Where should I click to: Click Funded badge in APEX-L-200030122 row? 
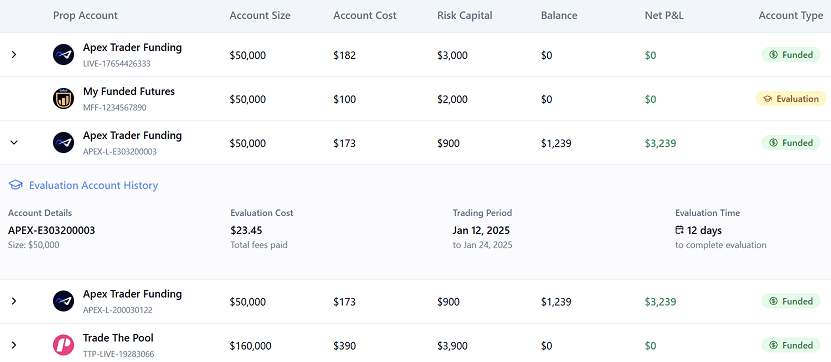click(791, 301)
